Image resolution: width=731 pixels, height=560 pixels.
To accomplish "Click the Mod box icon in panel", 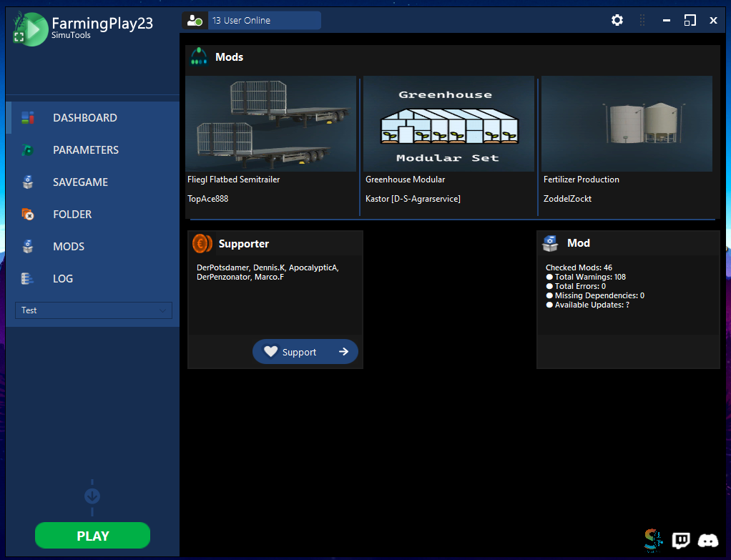I will (551, 243).
